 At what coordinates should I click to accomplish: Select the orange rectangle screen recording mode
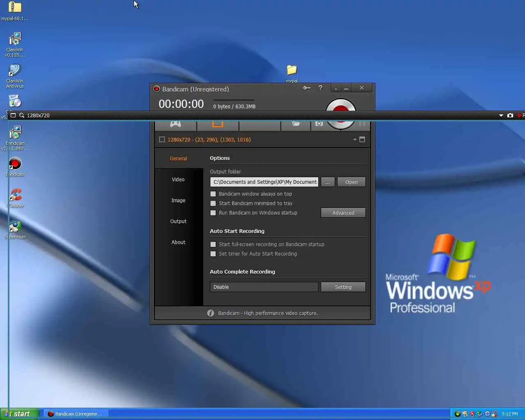coord(218,124)
